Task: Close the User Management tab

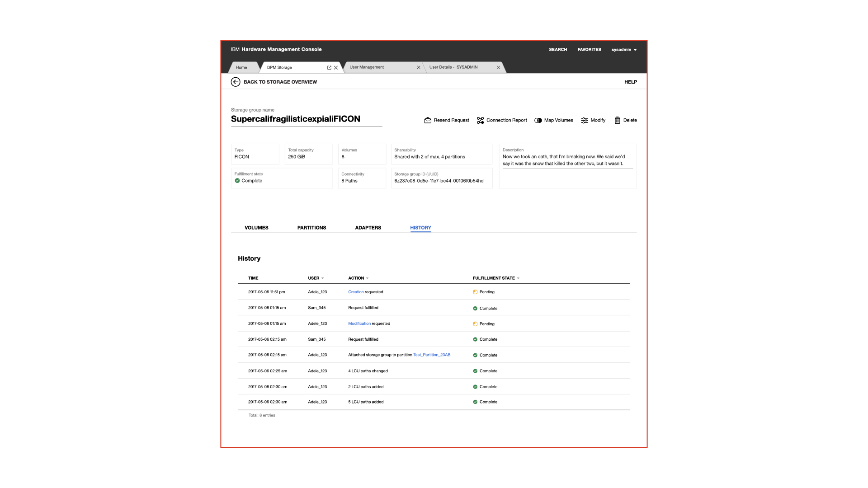Action: click(x=418, y=67)
